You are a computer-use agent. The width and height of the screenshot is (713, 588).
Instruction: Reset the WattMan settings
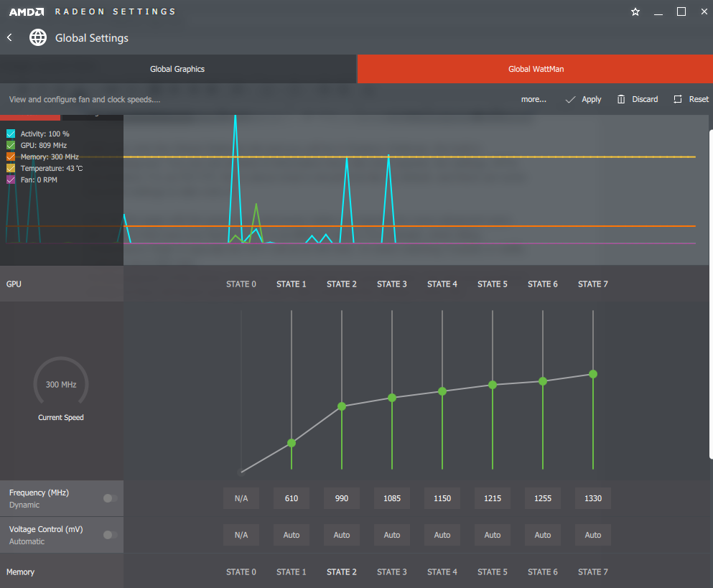click(691, 99)
